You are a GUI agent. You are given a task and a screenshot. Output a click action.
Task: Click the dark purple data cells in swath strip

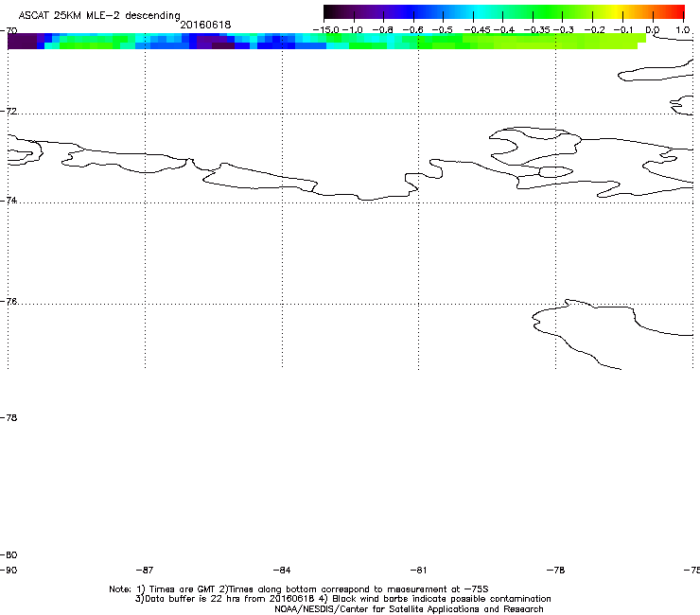tap(23, 41)
